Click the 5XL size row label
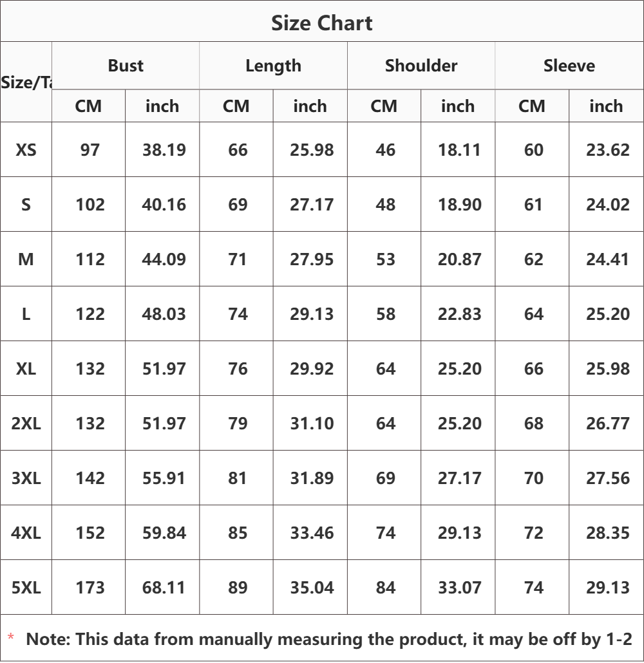Image resolution: width=644 pixels, height=663 pixels. pyautogui.click(x=26, y=587)
